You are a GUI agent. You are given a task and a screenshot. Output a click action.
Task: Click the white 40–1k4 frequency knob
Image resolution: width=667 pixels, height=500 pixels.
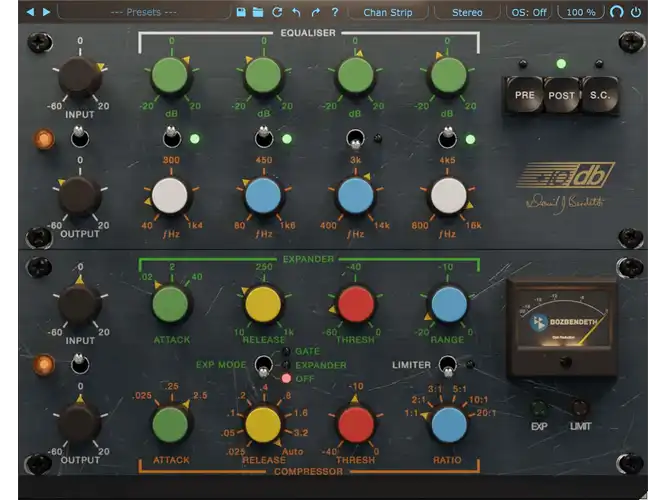[x=170, y=196]
